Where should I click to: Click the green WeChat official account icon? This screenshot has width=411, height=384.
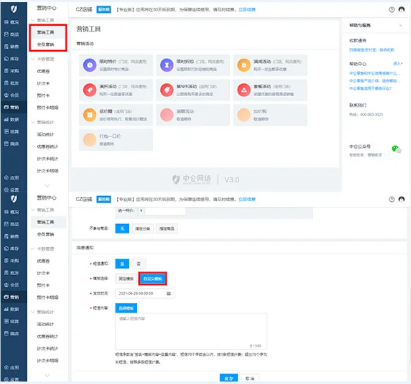[396, 149]
